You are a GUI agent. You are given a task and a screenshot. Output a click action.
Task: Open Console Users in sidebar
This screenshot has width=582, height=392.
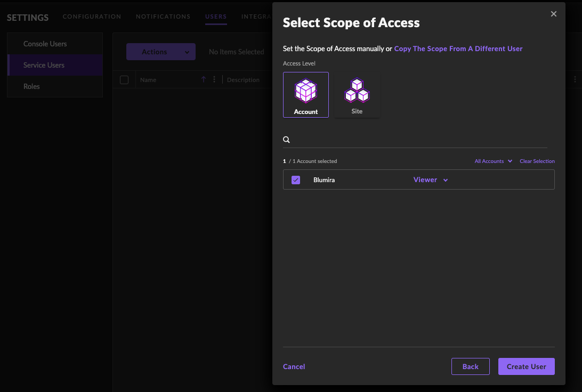[45, 44]
